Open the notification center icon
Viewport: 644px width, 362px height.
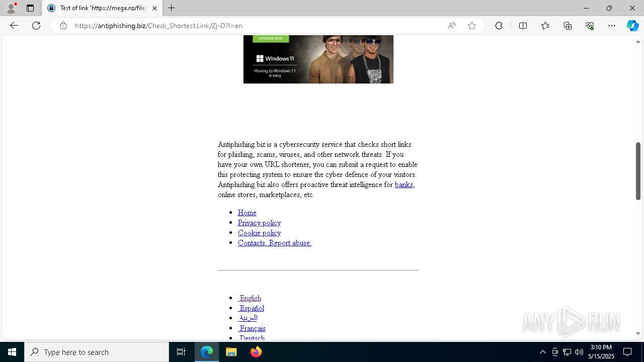coord(627,352)
